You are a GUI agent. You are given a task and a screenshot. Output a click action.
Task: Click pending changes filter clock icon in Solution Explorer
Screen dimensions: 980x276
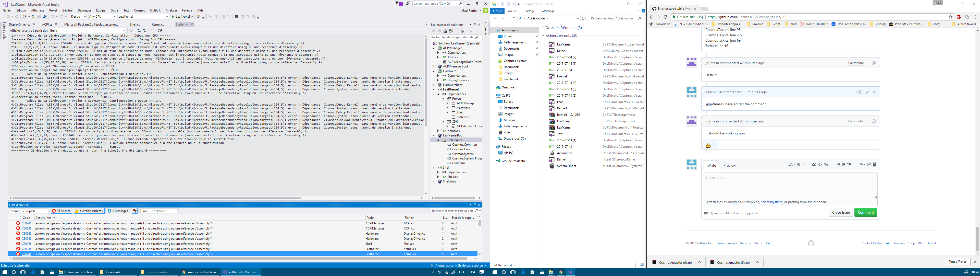tap(463, 31)
